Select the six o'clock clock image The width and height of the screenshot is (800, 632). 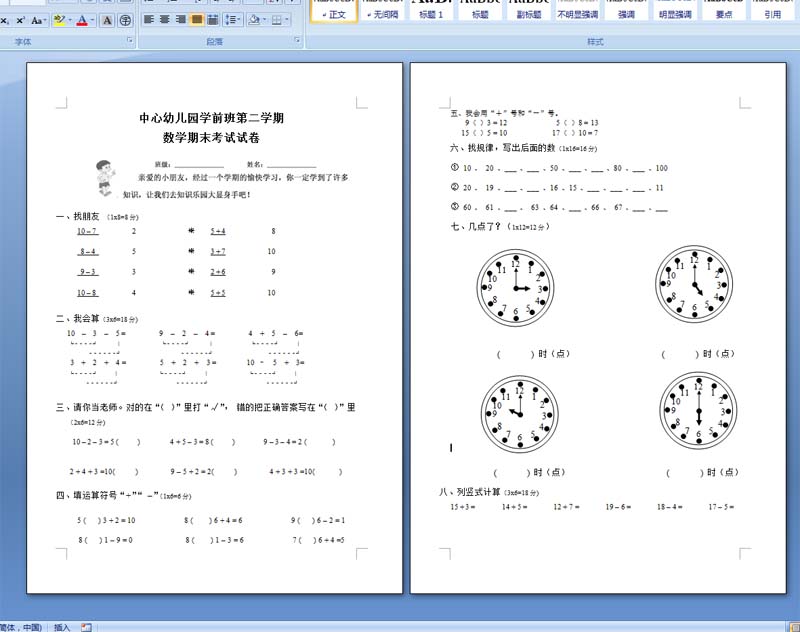pyautogui.click(x=698, y=411)
